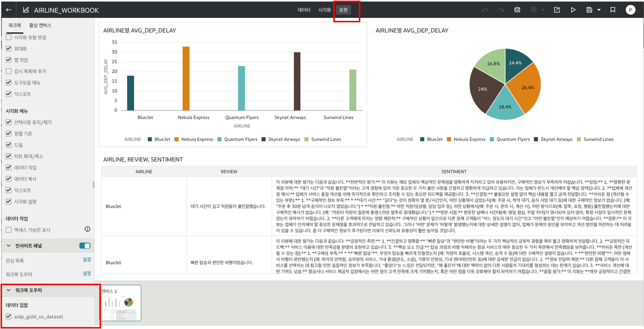Click the back arrow icon
644x329 pixels.
(9, 10)
